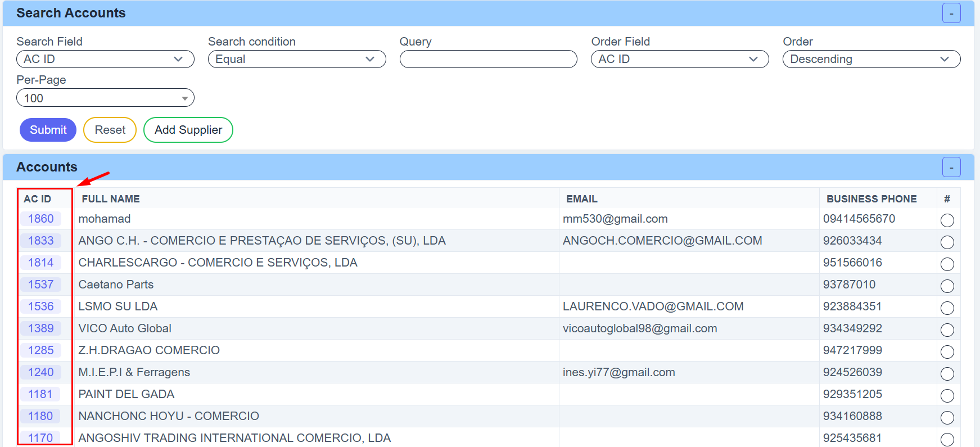Open account 1536 for LSMO SU LDA
The width and height of the screenshot is (980, 447).
41,306
